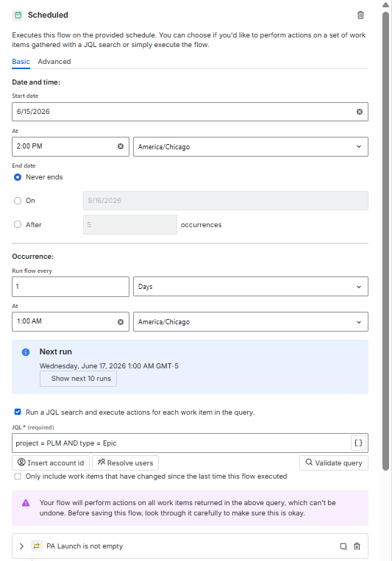
Task: Delete the Scheduled trigger via trash icon
Action: (360, 15)
